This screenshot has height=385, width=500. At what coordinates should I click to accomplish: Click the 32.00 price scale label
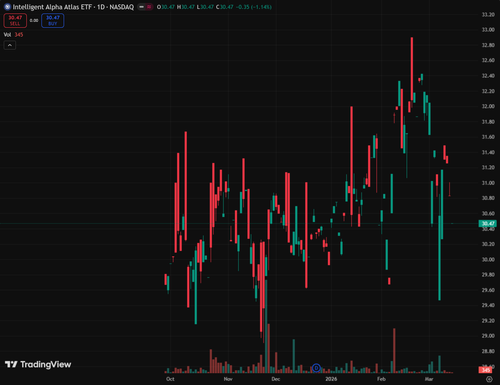(488, 106)
